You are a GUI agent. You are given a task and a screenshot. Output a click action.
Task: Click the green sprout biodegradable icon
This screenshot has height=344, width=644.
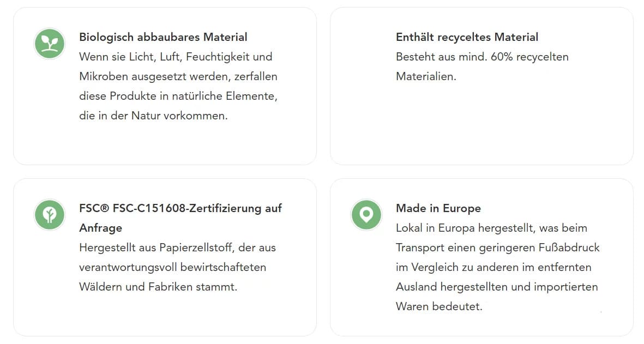[x=50, y=44]
